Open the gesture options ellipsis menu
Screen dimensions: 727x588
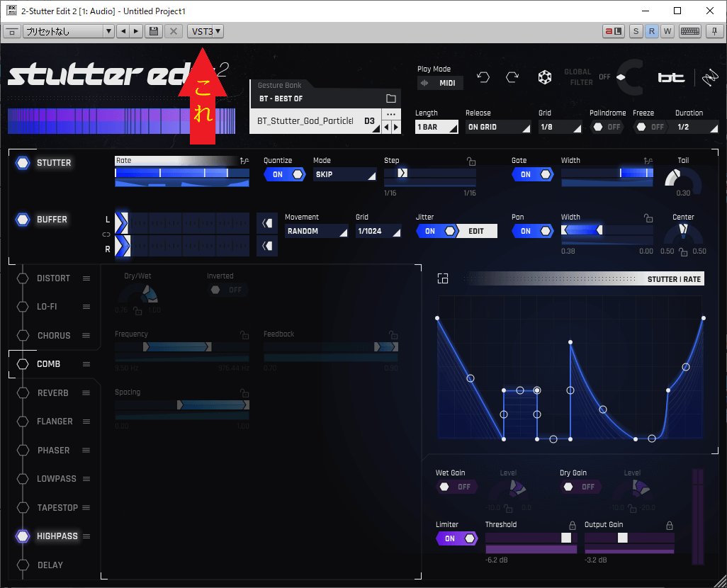coord(391,114)
